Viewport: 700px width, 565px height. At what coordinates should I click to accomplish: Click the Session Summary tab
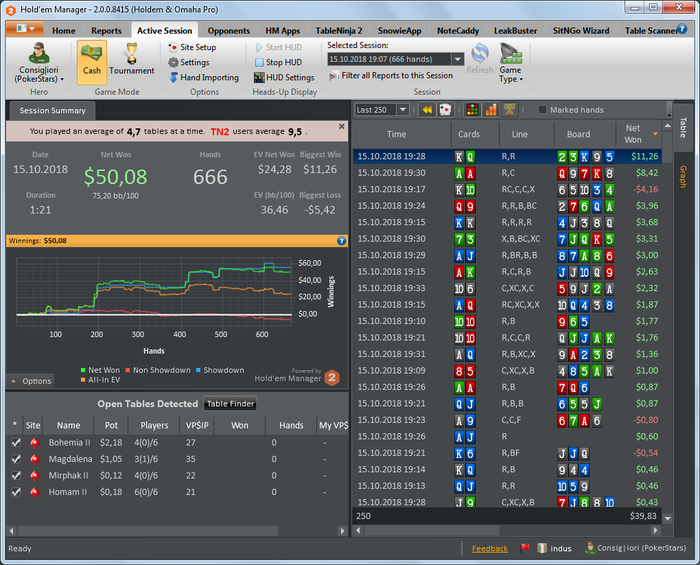point(52,111)
